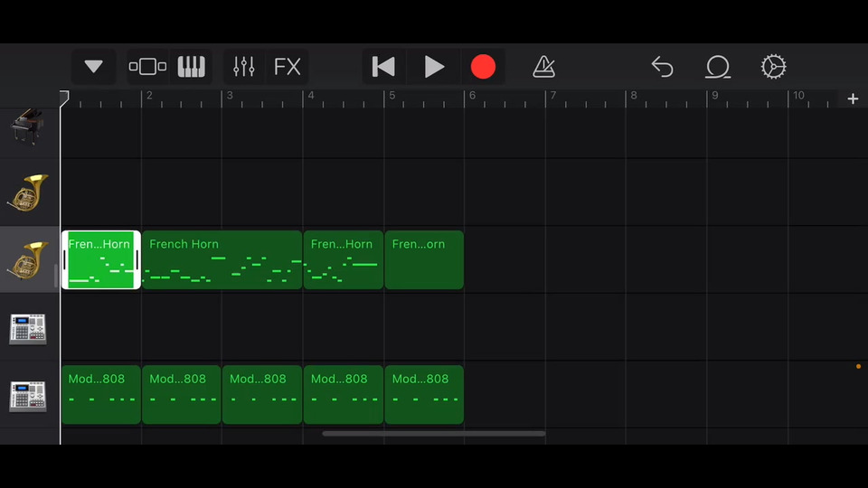Click bar 8 on the ruler
This screenshot has height=488, width=868.
[x=634, y=96]
